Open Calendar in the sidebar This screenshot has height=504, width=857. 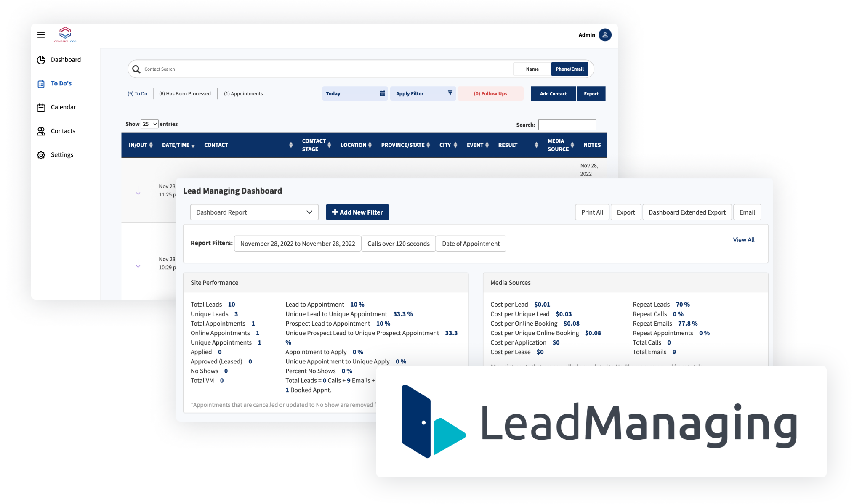[63, 107]
